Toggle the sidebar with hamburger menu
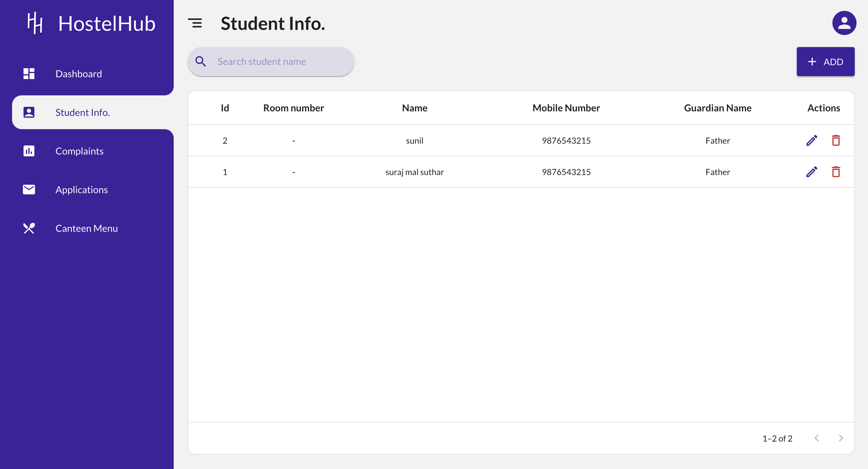 (195, 23)
